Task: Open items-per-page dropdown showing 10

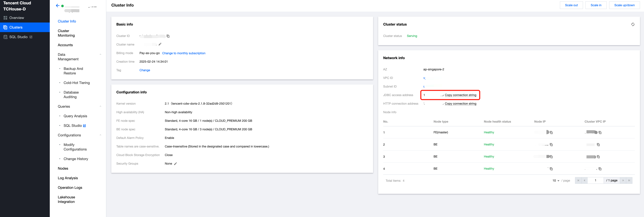Action: coord(556,181)
